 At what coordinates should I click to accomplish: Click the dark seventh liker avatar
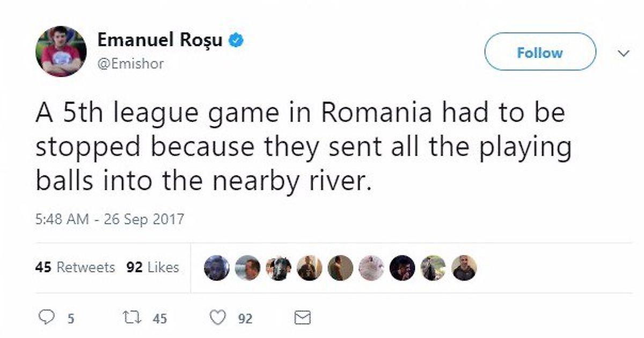click(402, 267)
